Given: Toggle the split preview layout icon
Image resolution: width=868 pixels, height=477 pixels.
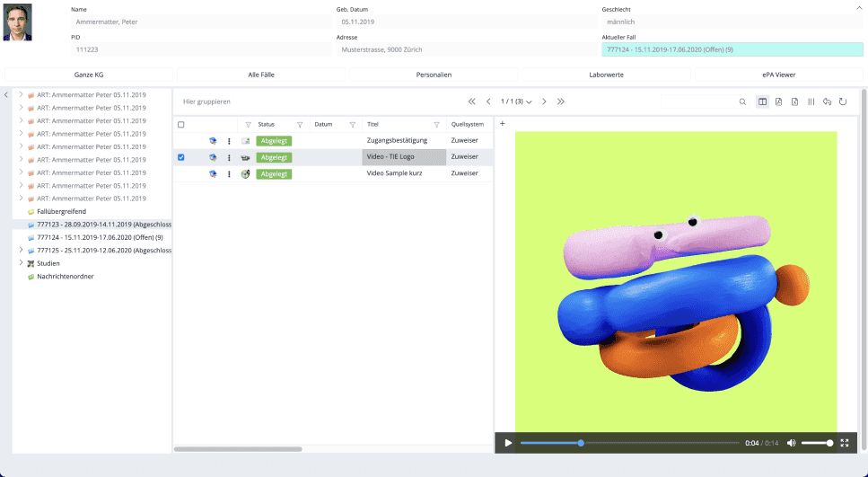Looking at the screenshot, I should pos(762,102).
